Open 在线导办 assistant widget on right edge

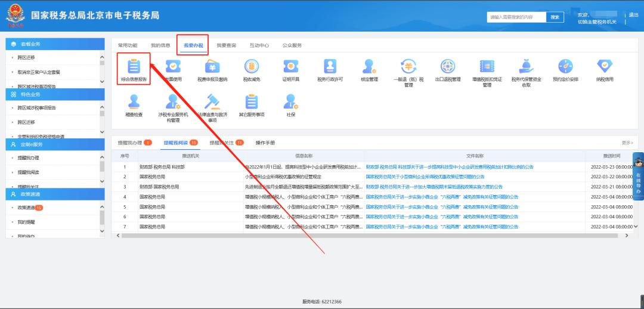tap(637, 176)
